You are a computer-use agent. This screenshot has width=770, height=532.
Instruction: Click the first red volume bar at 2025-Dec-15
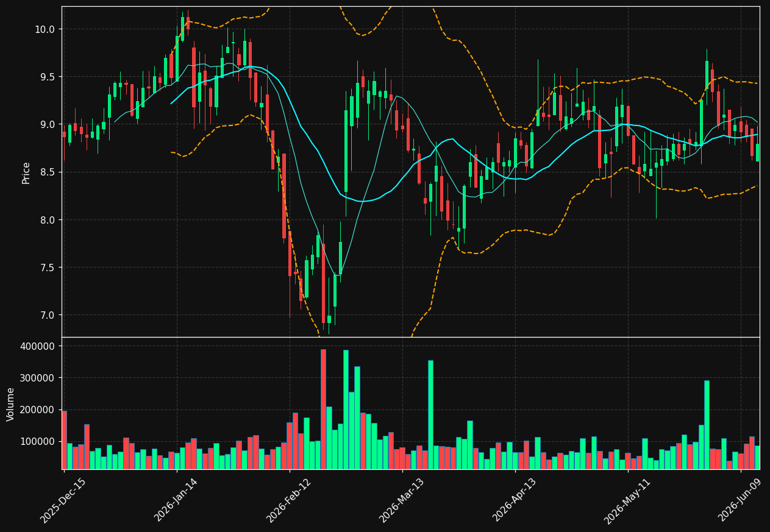tap(64, 440)
